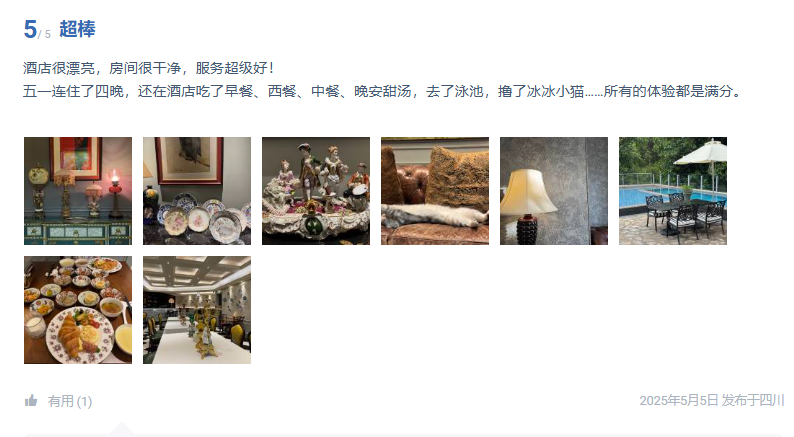
Task: View the breakfast croissant table photo
Action: coord(78,310)
